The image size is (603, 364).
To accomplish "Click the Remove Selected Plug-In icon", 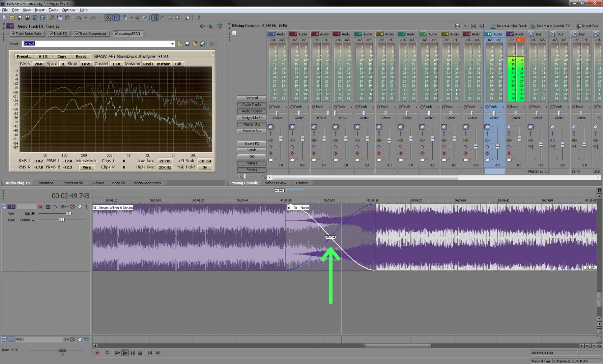I will click(210, 26).
